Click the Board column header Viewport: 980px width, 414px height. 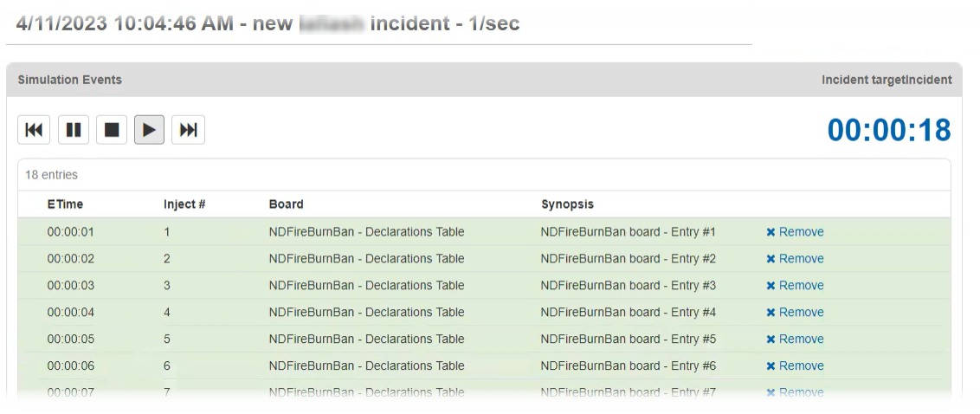pos(286,204)
